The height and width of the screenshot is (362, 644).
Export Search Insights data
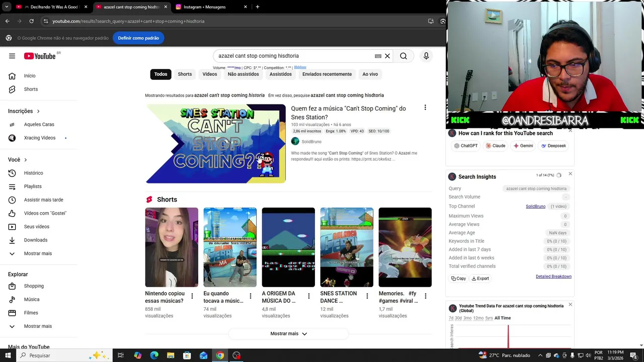click(x=480, y=279)
